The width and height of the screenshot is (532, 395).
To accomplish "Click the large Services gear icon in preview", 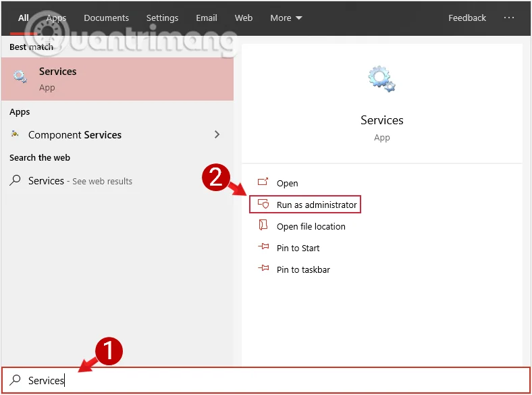I will pyautogui.click(x=381, y=79).
